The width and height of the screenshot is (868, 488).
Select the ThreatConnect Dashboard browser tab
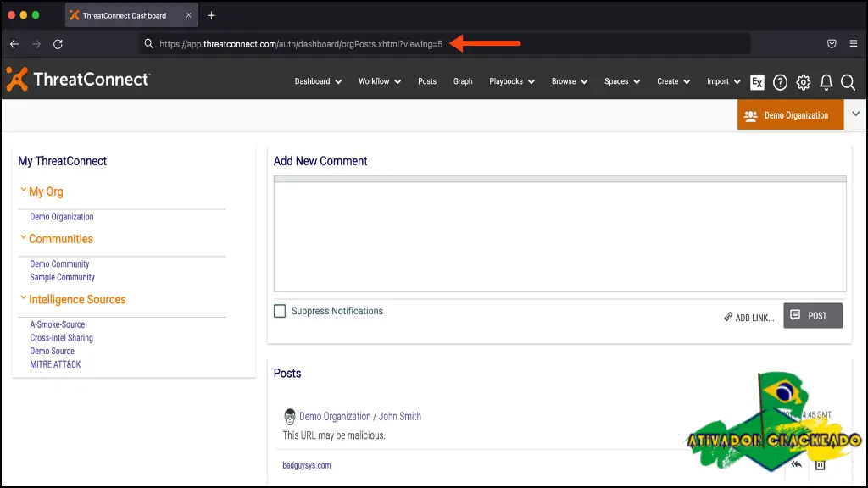[x=131, y=15]
